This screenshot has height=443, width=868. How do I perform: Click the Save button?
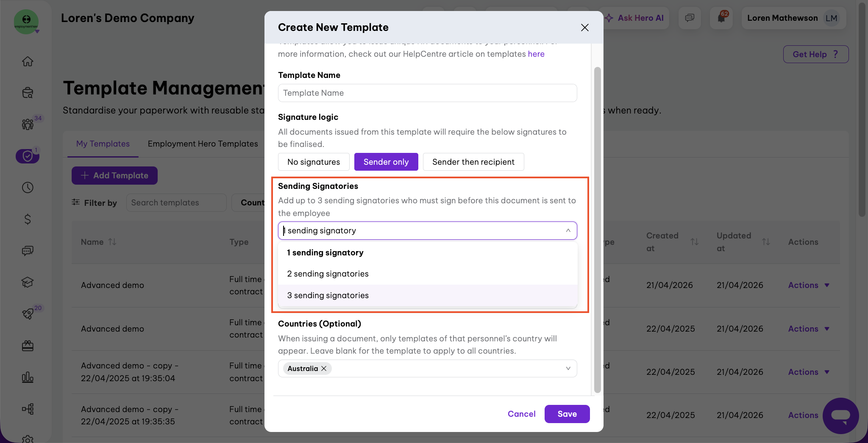click(x=567, y=414)
